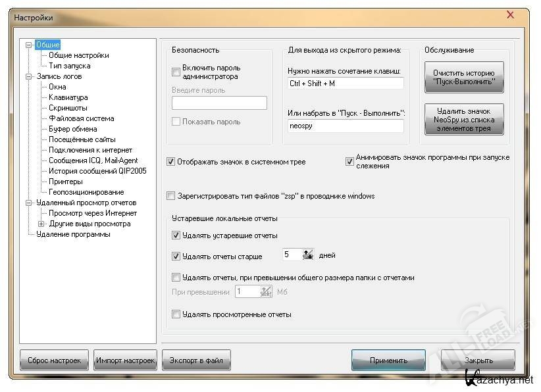The height and width of the screenshot is (392, 541).
Task: Collapse the "Запись логов" tree section
Action: click(28, 76)
